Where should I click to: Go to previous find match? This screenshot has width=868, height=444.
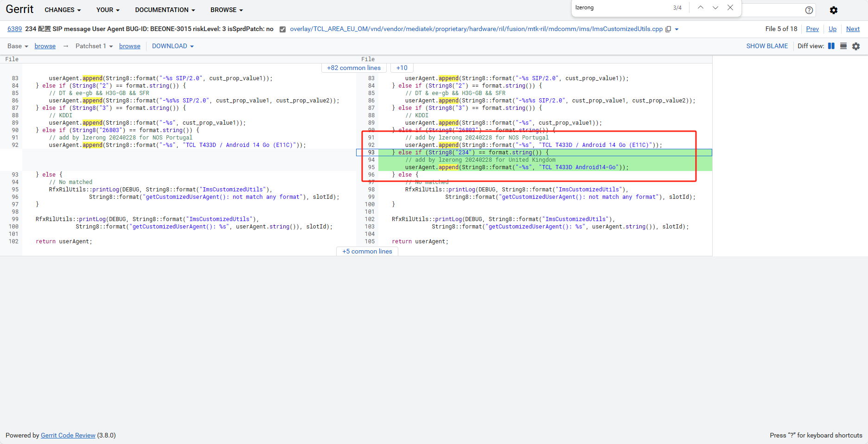click(x=701, y=7)
